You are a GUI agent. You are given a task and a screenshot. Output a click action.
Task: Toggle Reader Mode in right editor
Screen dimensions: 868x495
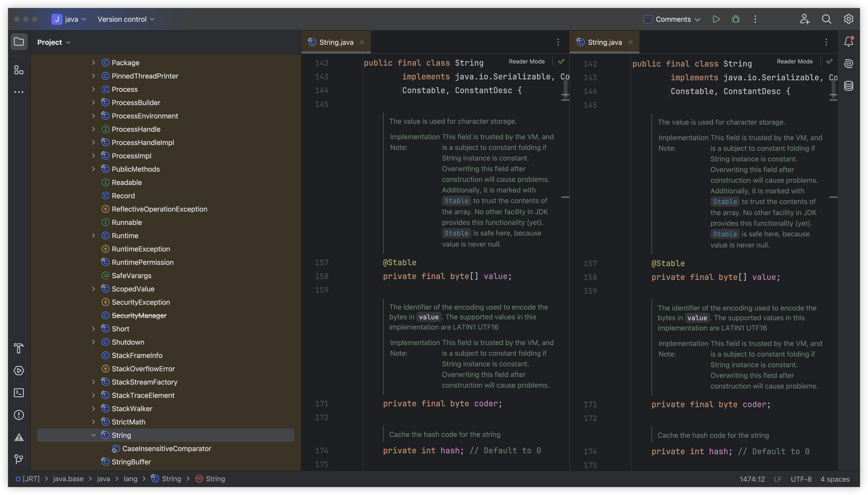point(795,61)
